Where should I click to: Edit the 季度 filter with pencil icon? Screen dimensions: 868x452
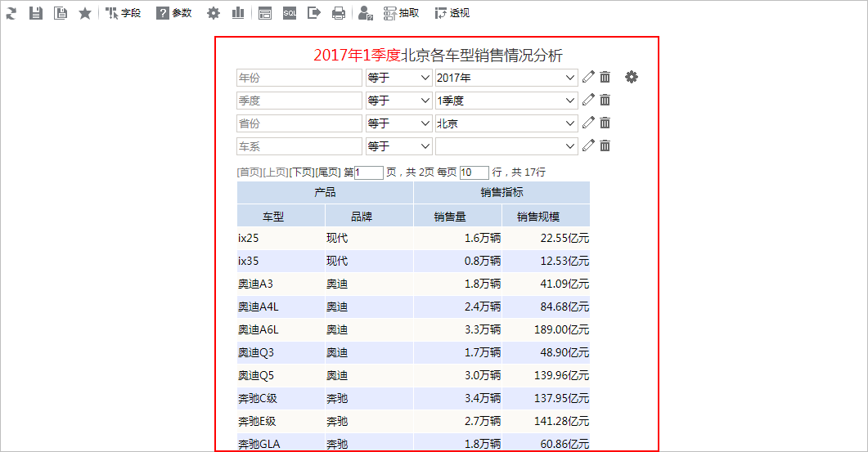click(588, 101)
